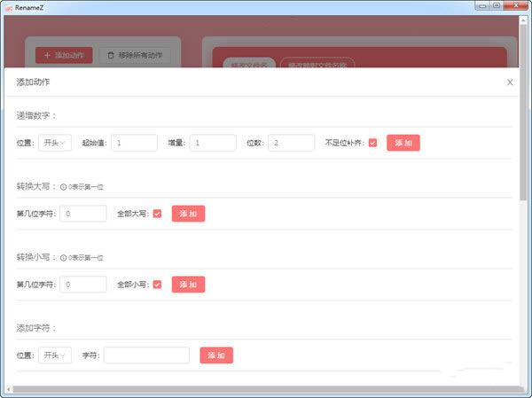
Task: Toggle the 不足位补齐 checkbox
Action: point(372,143)
